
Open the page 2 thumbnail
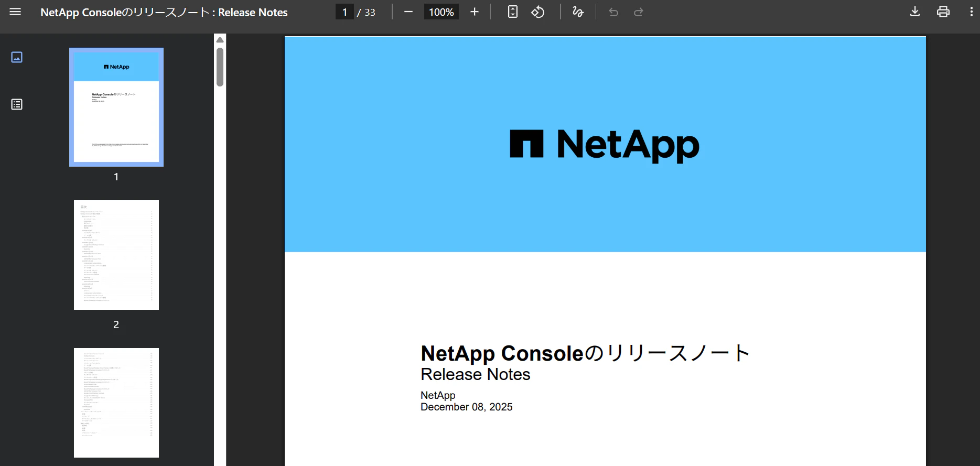point(116,255)
